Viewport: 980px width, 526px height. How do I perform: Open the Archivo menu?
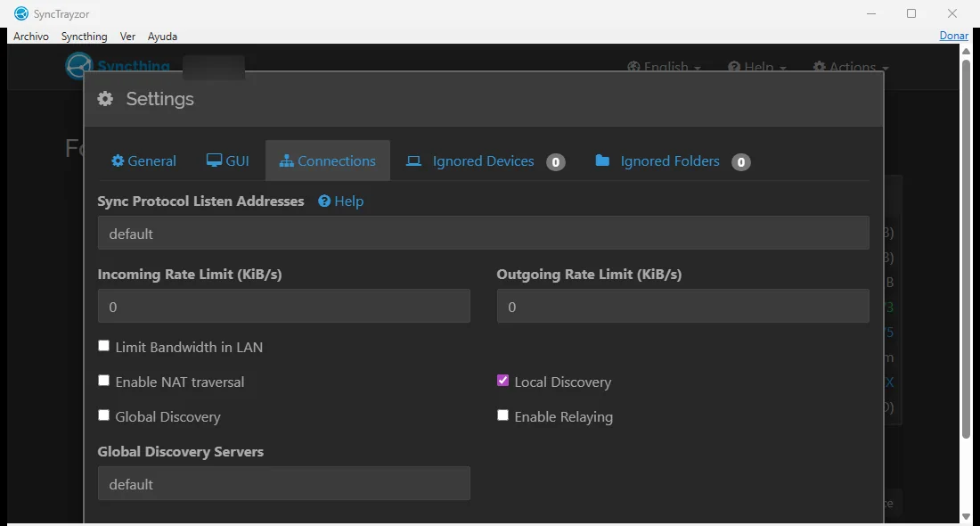pyautogui.click(x=30, y=37)
